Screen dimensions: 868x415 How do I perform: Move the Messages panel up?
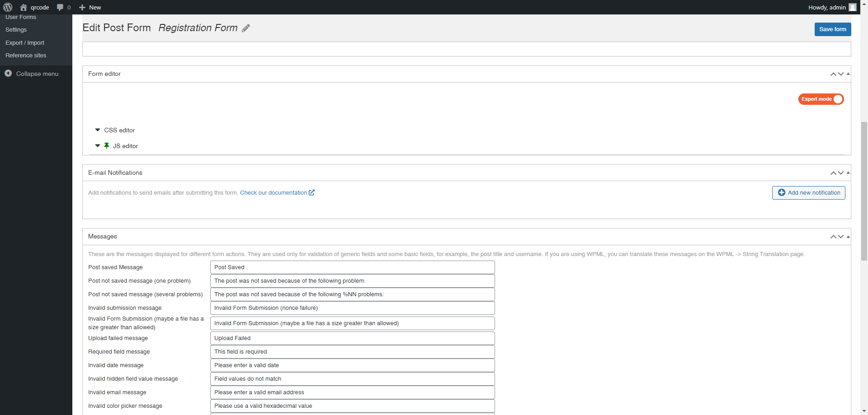point(833,237)
